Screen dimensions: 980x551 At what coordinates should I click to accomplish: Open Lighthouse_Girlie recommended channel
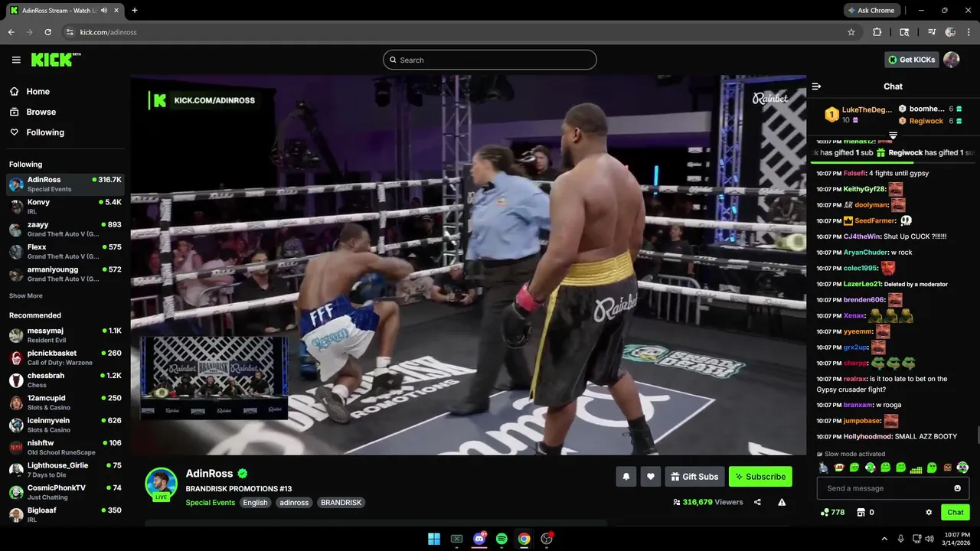(65, 470)
